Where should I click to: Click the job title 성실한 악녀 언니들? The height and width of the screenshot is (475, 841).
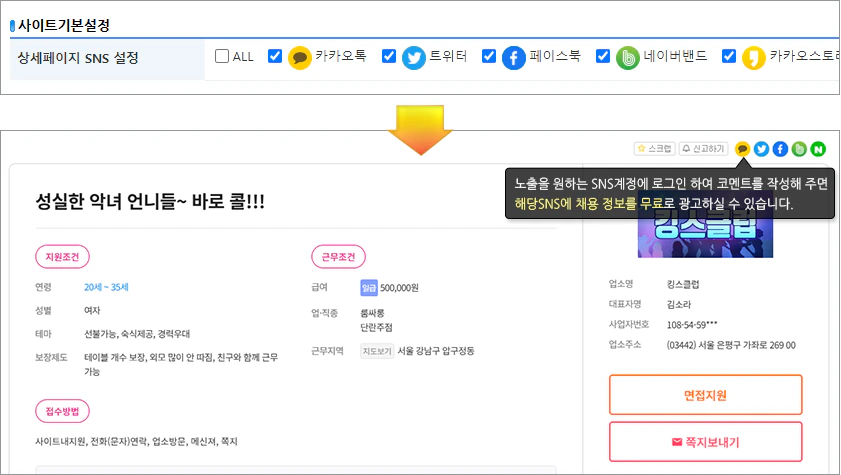(x=150, y=202)
